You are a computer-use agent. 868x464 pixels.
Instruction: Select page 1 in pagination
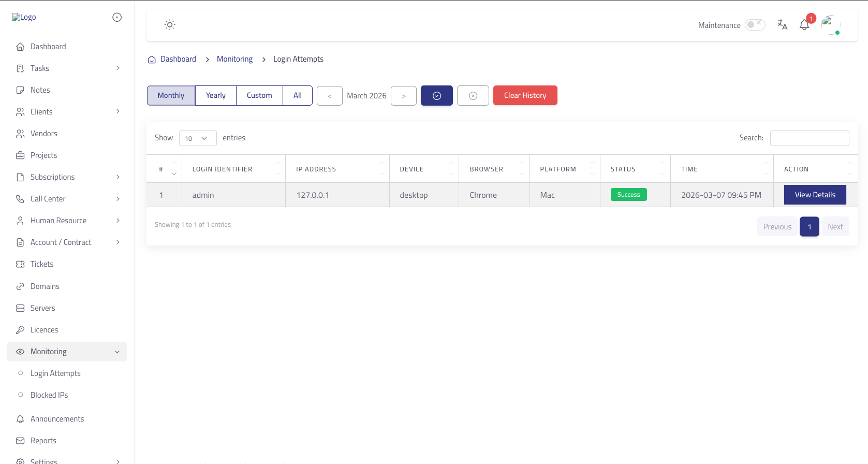click(810, 227)
